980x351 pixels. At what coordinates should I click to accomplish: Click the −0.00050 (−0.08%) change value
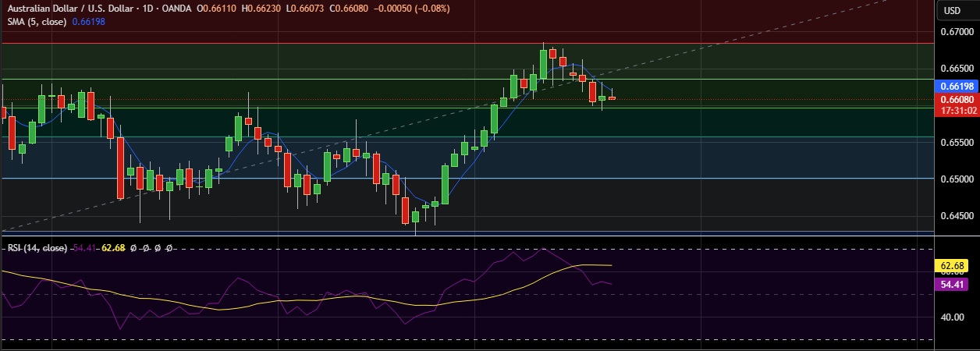(x=412, y=9)
